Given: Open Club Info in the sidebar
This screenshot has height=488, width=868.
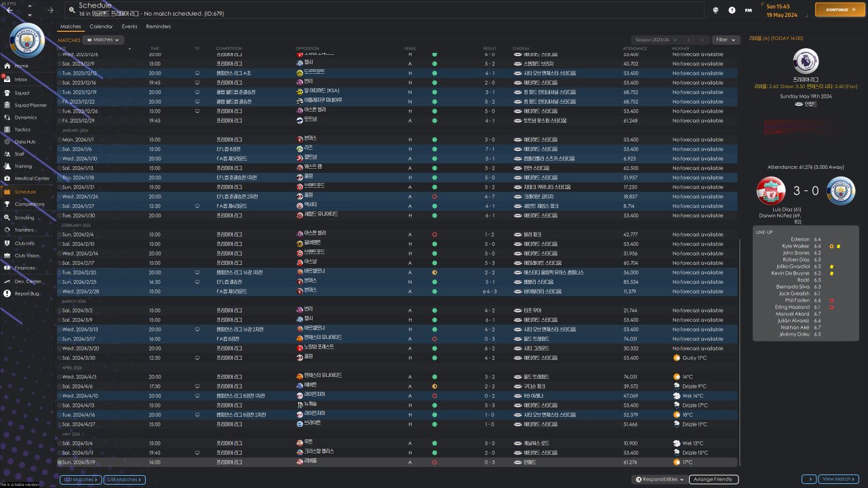Looking at the screenshot, I should [24, 243].
